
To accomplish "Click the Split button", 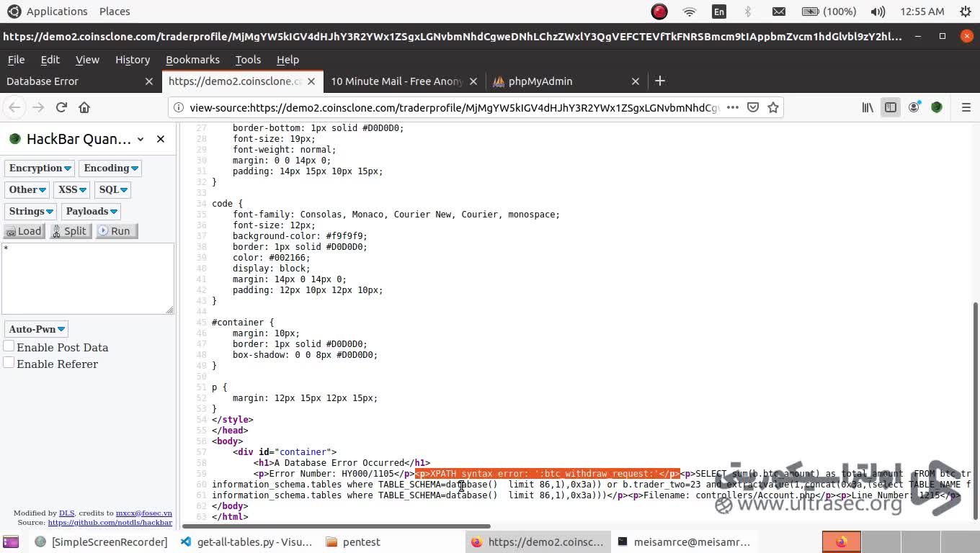I will pyautogui.click(x=69, y=231).
